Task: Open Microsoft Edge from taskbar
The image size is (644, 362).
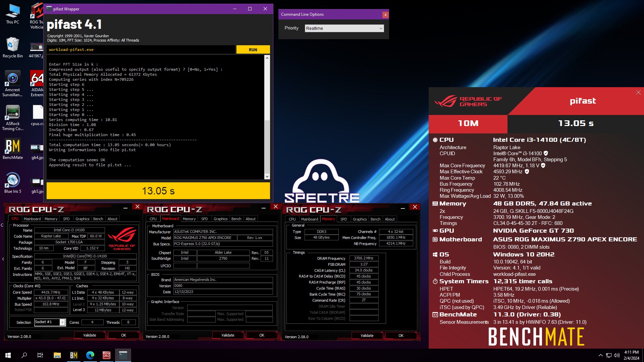Action: pyautogui.click(x=90, y=355)
